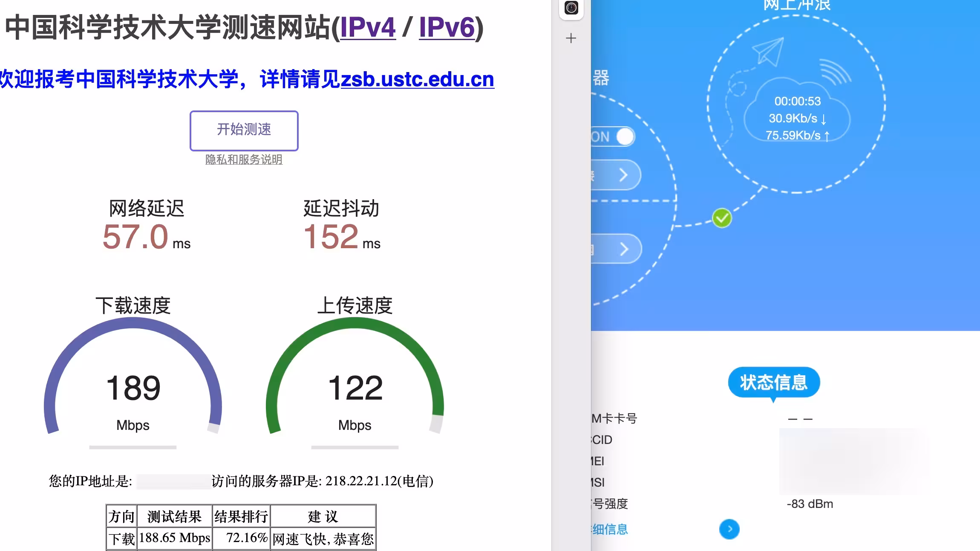Click the blue circular arrow button
The width and height of the screenshot is (980, 551).
click(729, 529)
